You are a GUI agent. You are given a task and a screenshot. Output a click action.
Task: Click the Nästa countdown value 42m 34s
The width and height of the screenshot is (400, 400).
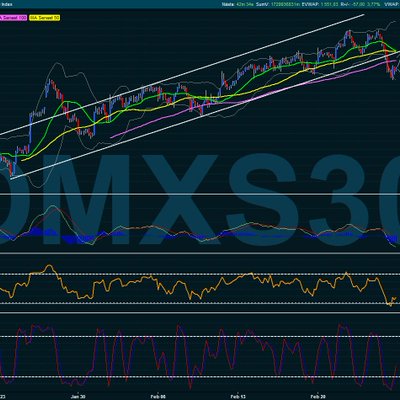[x=246, y=4]
